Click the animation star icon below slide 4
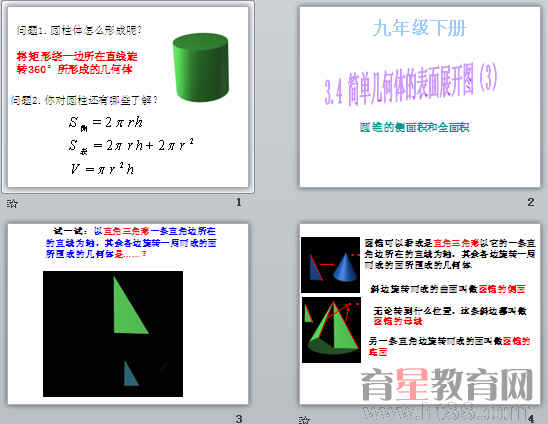 pyautogui.click(x=304, y=419)
